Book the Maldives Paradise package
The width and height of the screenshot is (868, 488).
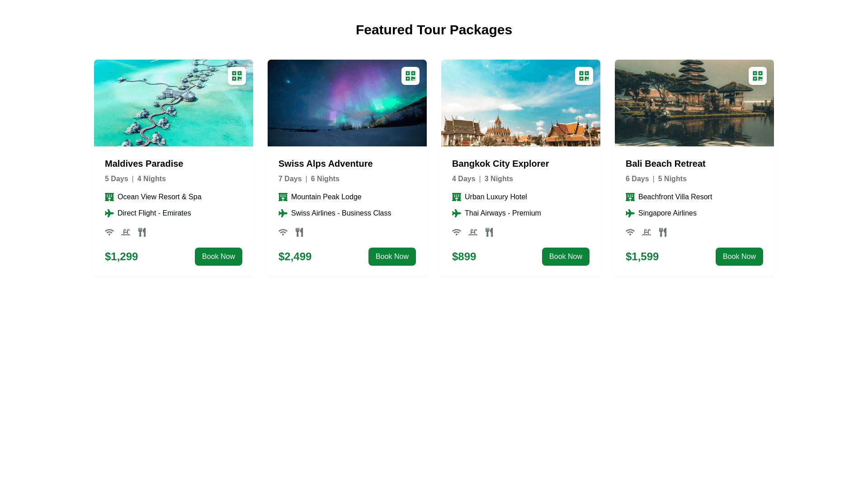click(218, 257)
